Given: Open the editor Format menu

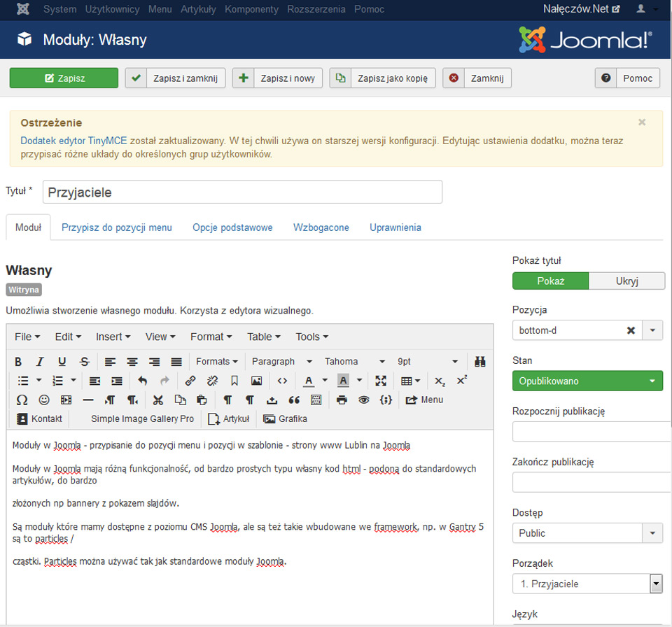Looking at the screenshot, I should (211, 337).
